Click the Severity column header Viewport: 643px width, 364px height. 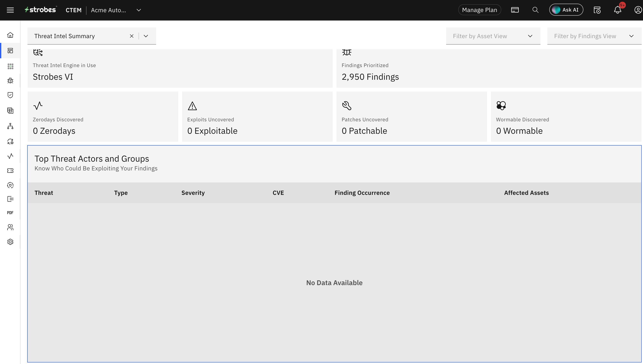pos(193,193)
